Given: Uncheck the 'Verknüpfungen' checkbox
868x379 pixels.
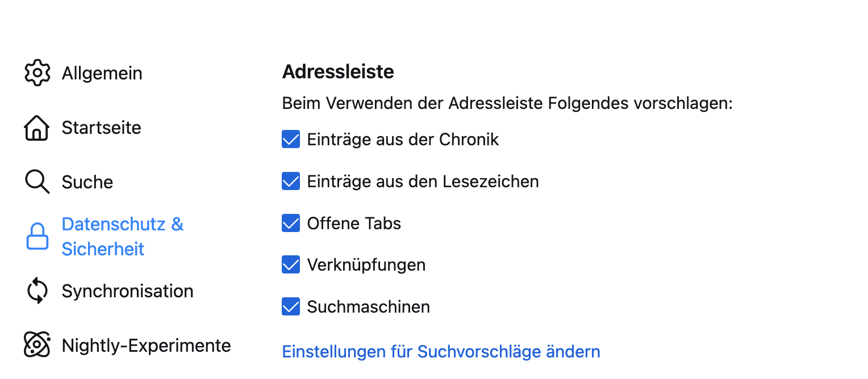Looking at the screenshot, I should coord(291,265).
